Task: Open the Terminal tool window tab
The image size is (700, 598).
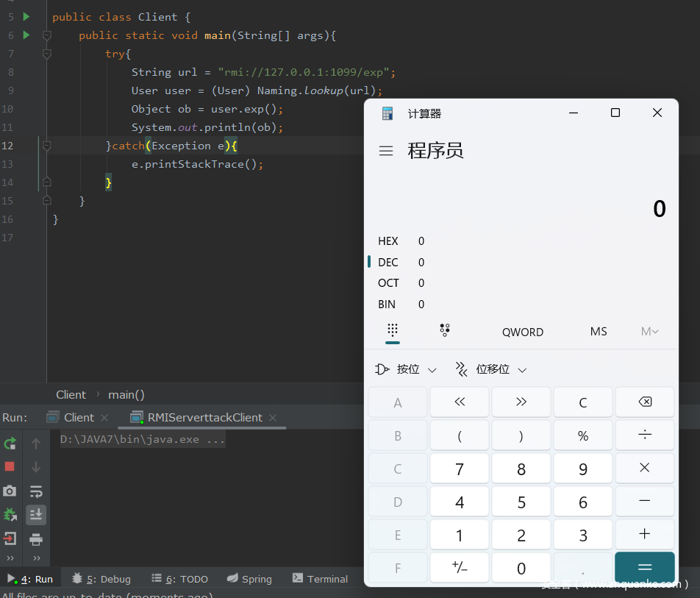Action: click(x=320, y=579)
